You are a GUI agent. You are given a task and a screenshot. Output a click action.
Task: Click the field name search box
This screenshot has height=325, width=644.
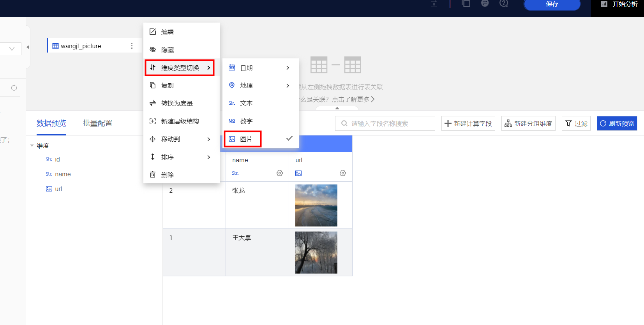tap(385, 123)
